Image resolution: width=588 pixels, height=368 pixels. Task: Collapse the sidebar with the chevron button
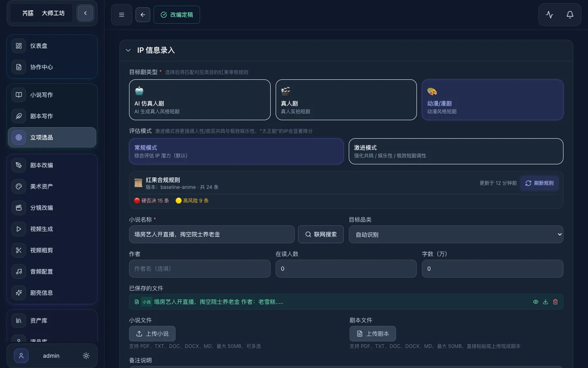pyautogui.click(x=85, y=13)
